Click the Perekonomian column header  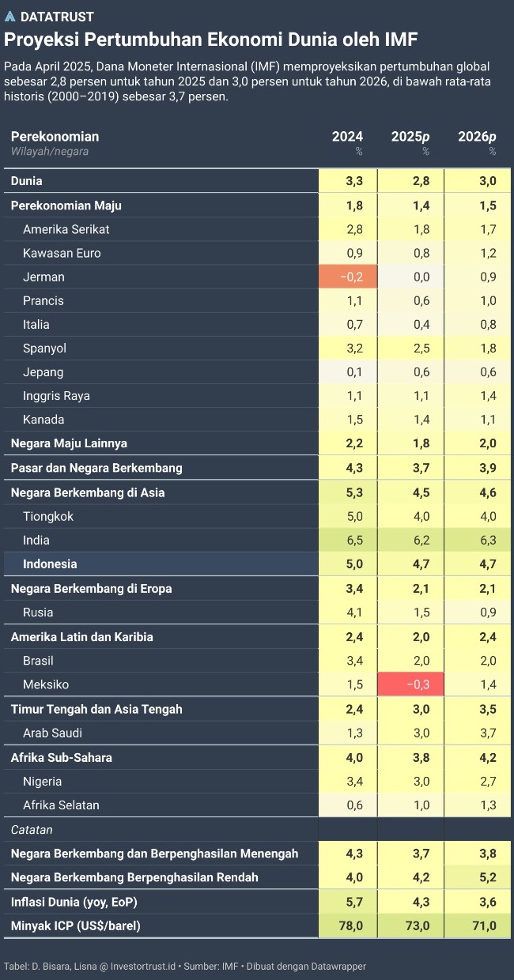point(55,136)
